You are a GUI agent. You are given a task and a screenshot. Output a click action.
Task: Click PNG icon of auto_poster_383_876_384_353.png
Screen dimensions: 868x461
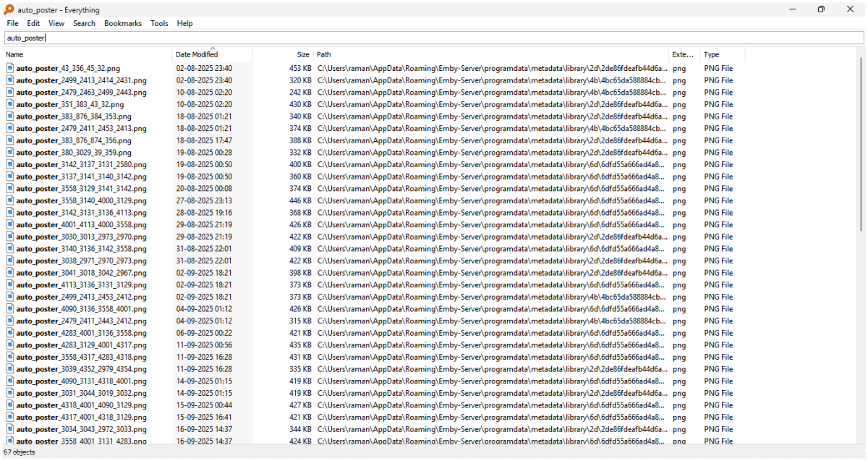coord(10,116)
